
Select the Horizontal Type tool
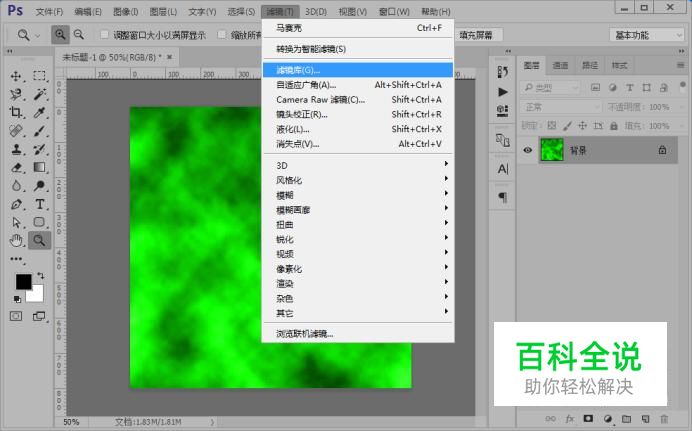click(39, 204)
